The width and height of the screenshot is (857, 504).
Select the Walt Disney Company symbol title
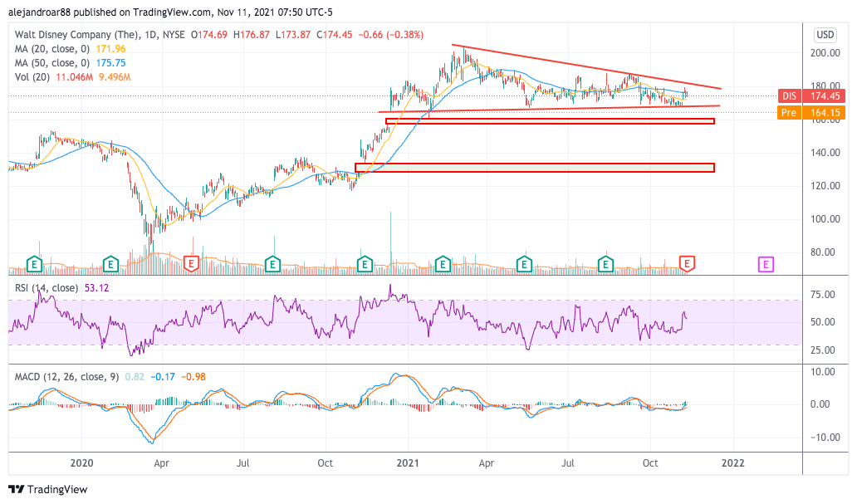click(76, 34)
